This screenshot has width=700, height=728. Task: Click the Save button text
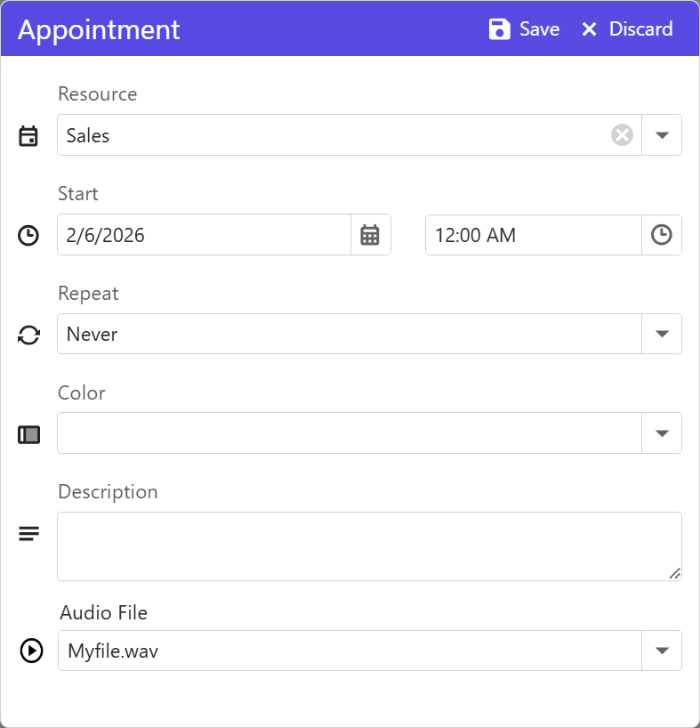click(x=539, y=29)
